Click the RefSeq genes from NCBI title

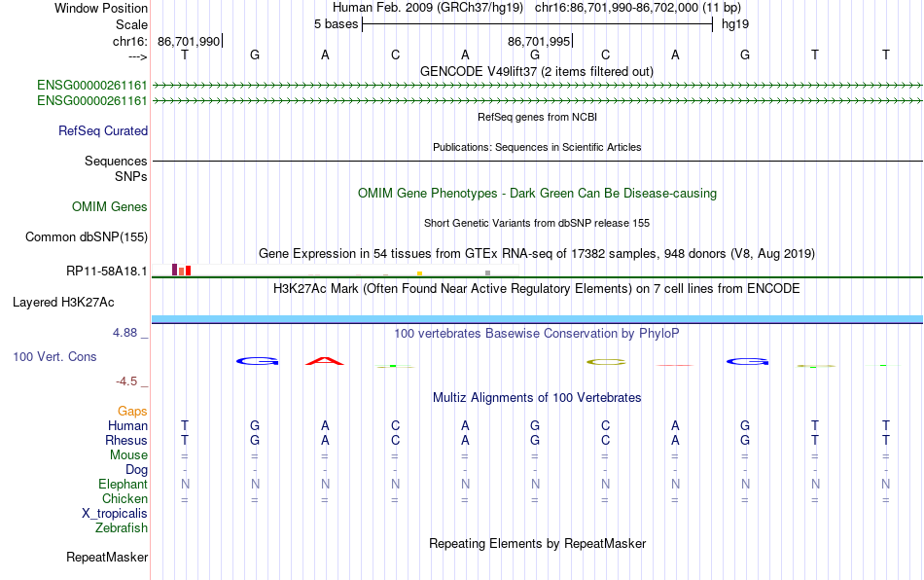(x=537, y=117)
